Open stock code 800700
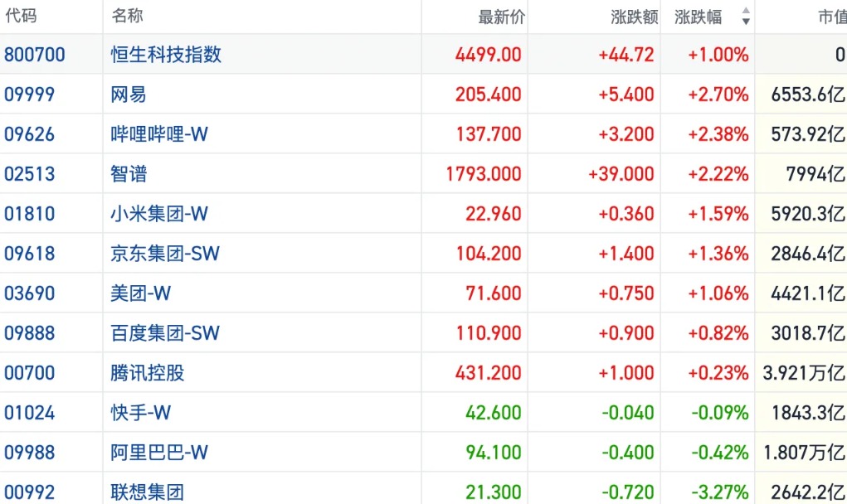This screenshot has height=504, width=847. pyautogui.click(x=35, y=55)
